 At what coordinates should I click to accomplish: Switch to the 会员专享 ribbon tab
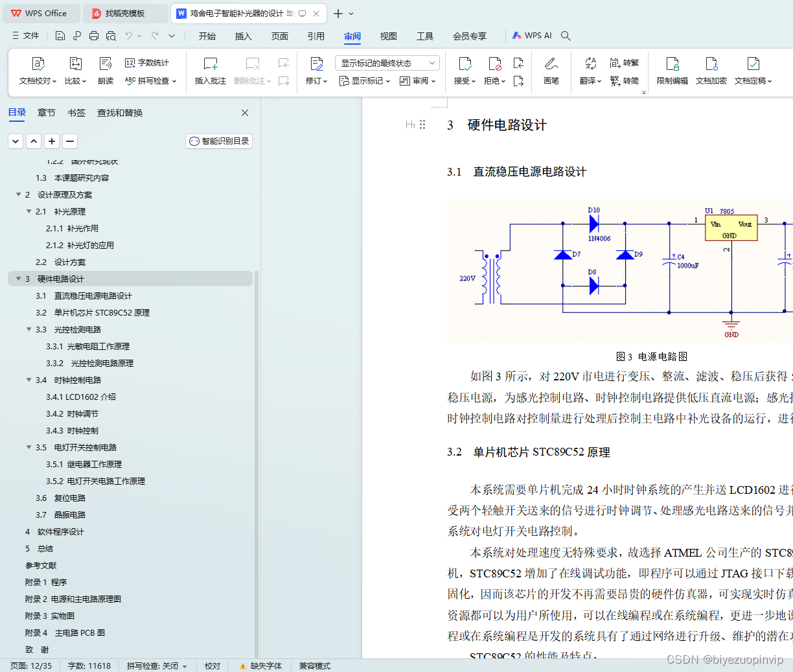[x=470, y=36]
